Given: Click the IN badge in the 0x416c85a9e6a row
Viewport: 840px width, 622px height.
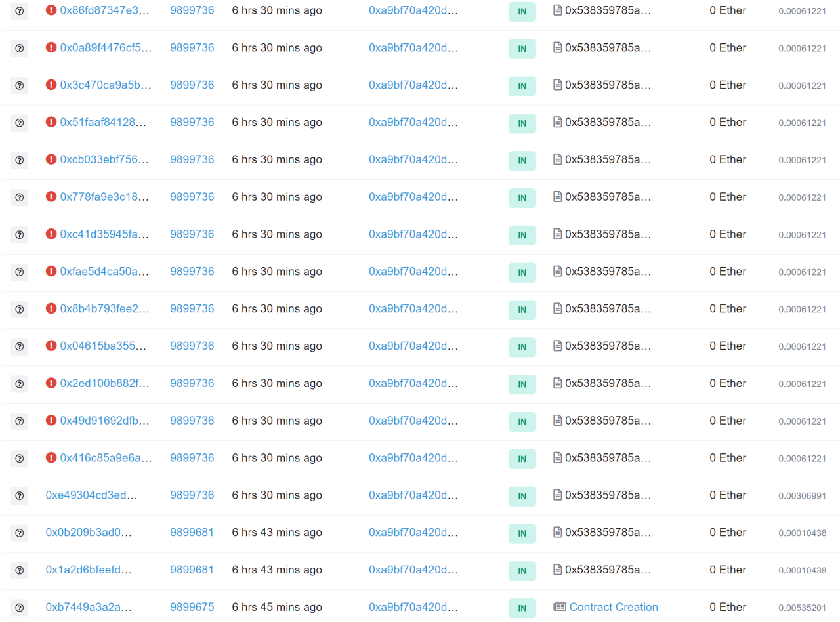Looking at the screenshot, I should point(522,459).
